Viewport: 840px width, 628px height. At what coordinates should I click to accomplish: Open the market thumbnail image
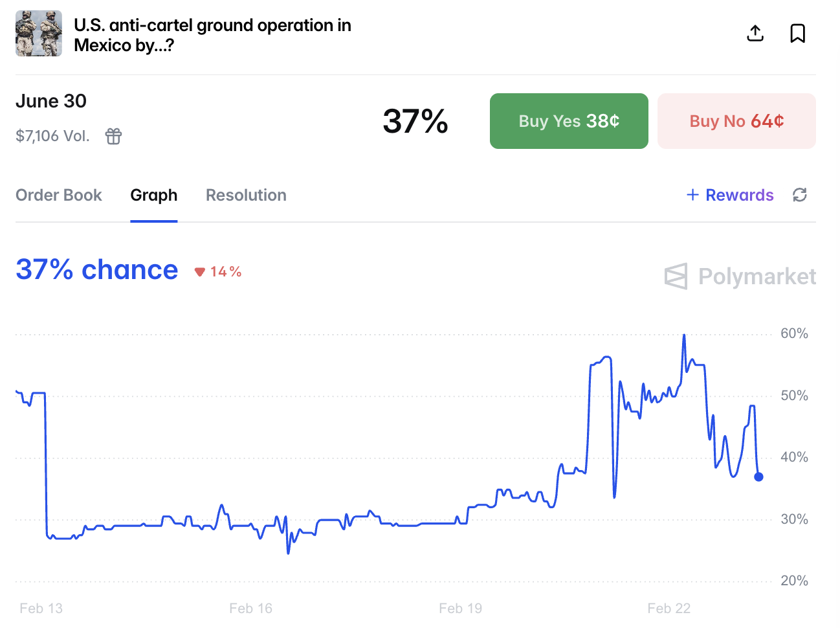point(39,34)
